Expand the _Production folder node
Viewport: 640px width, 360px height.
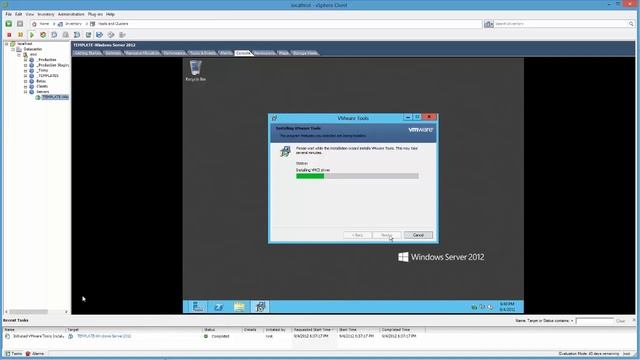[25, 60]
